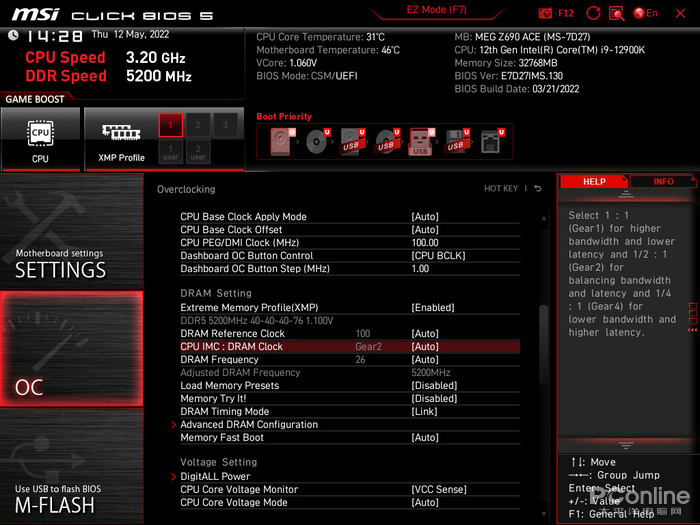This screenshot has width=700, height=525.
Task: Toggle the CPU Game Boost button
Action: coord(41,139)
